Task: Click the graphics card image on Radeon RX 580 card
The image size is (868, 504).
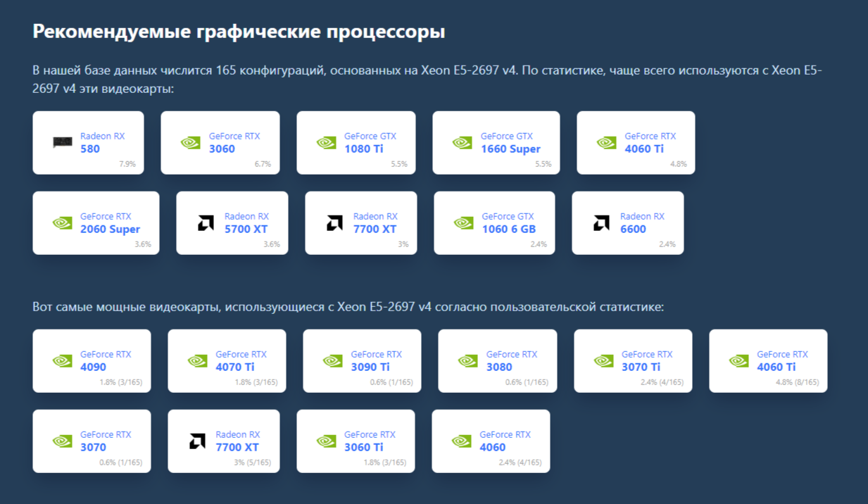Action: [x=63, y=142]
